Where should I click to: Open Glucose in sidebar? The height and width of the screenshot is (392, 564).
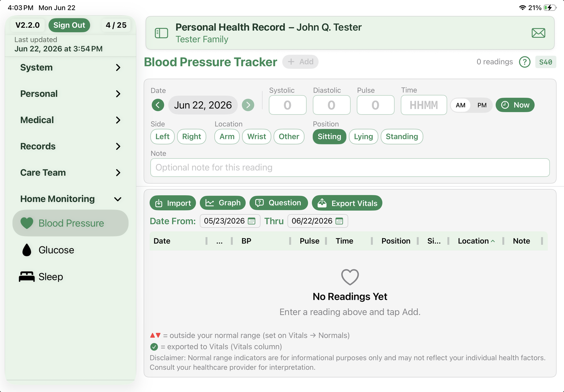coord(70,250)
